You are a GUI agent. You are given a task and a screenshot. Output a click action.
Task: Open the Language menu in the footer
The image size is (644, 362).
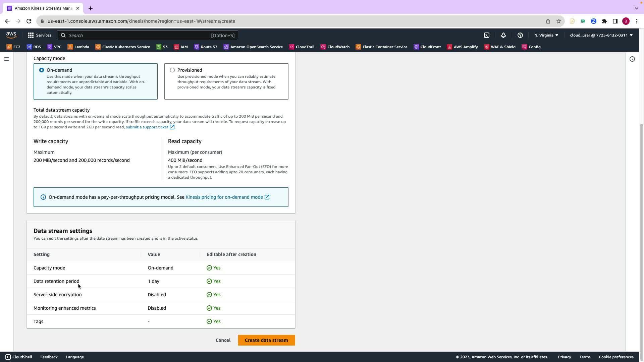[x=75, y=357]
